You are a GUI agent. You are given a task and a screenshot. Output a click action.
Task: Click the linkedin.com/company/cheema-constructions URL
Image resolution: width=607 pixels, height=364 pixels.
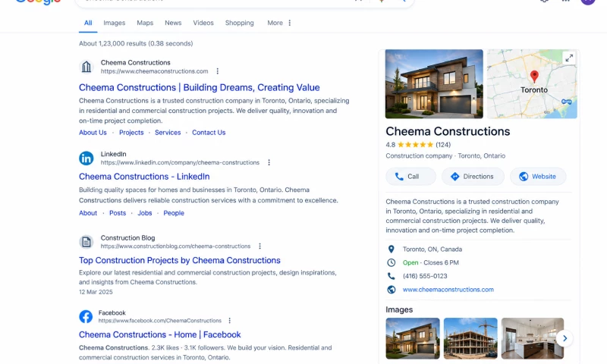tap(180, 162)
